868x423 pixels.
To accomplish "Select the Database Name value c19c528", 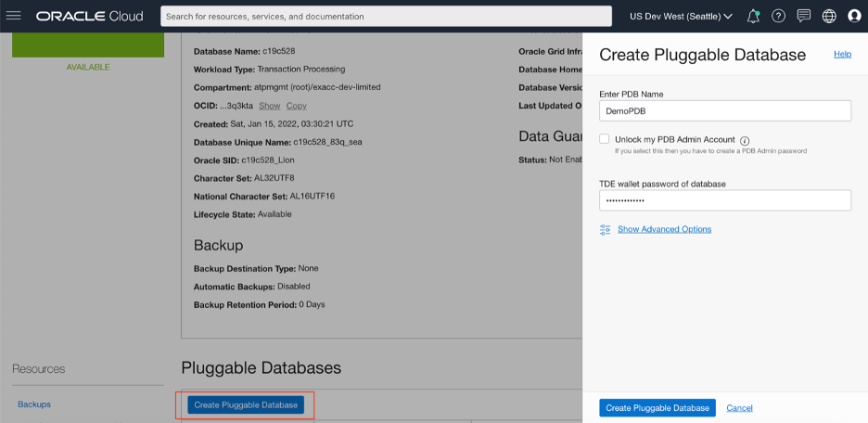I will 279,51.
